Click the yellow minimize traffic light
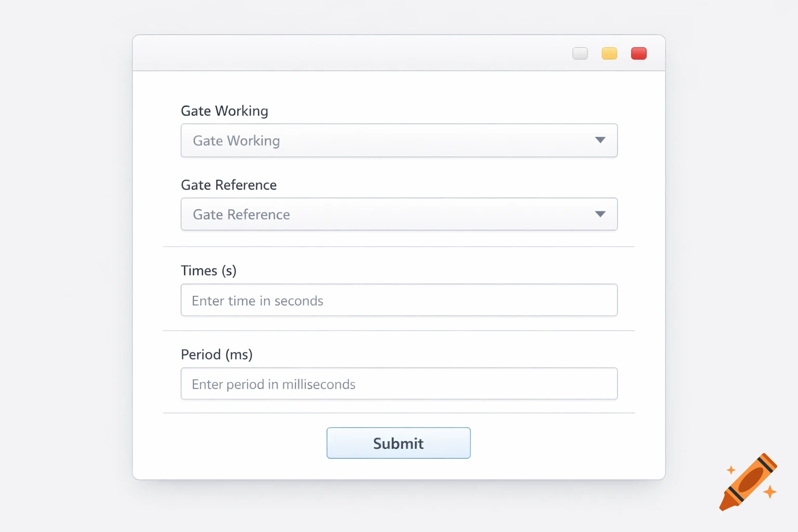798x532 pixels. (x=609, y=53)
